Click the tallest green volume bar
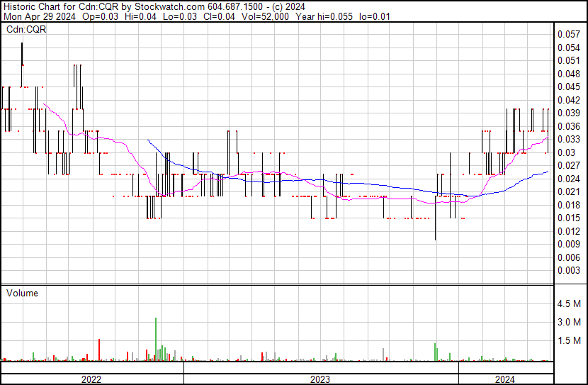This screenshot has height=385, width=588. click(x=155, y=340)
